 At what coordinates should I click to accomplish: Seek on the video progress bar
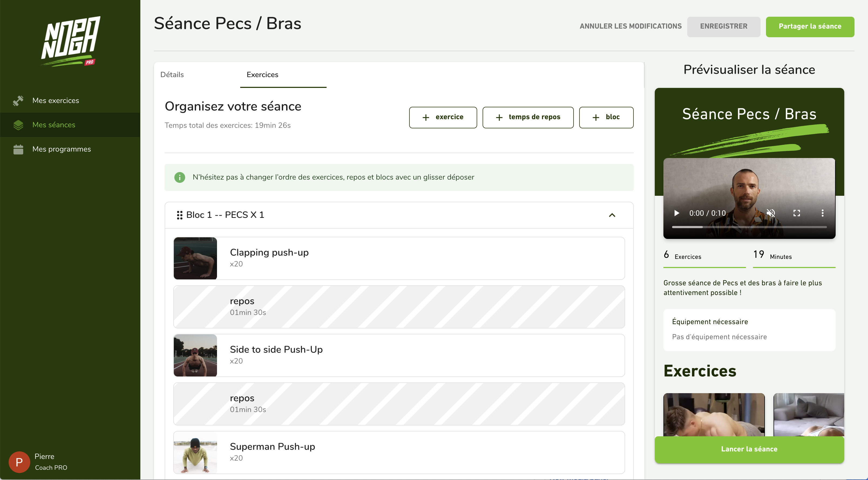pyautogui.click(x=750, y=227)
